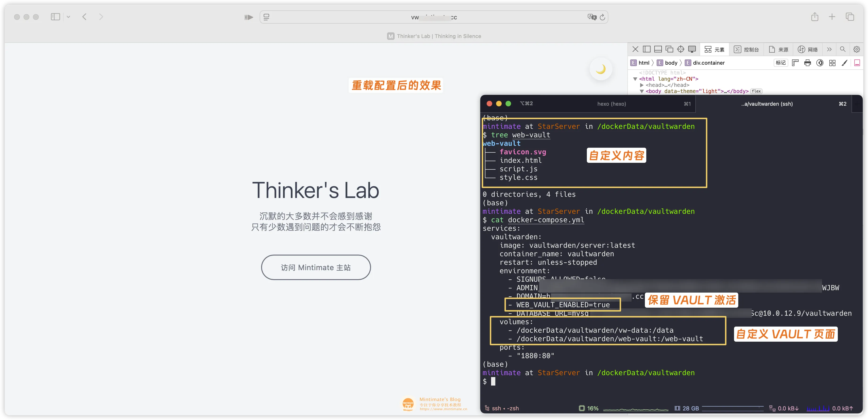Click the terminal ssh session icon
This screenshot has width=868, height=420.
pos(487,408)
